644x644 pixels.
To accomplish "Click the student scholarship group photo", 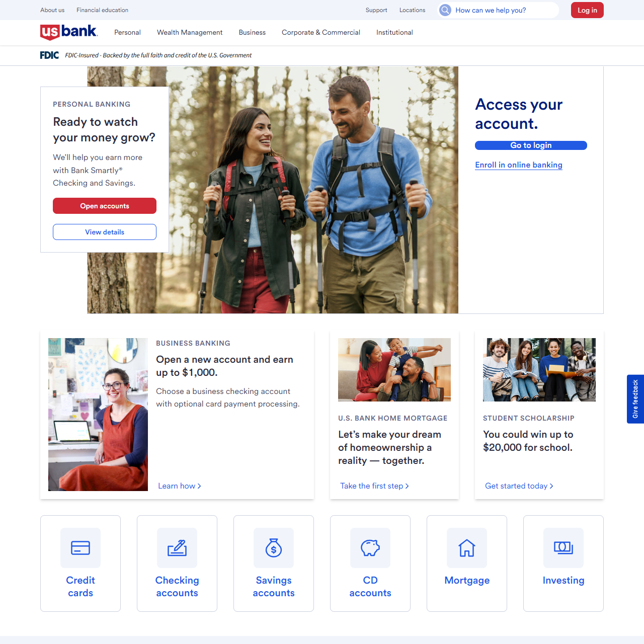I will (539, 370).
